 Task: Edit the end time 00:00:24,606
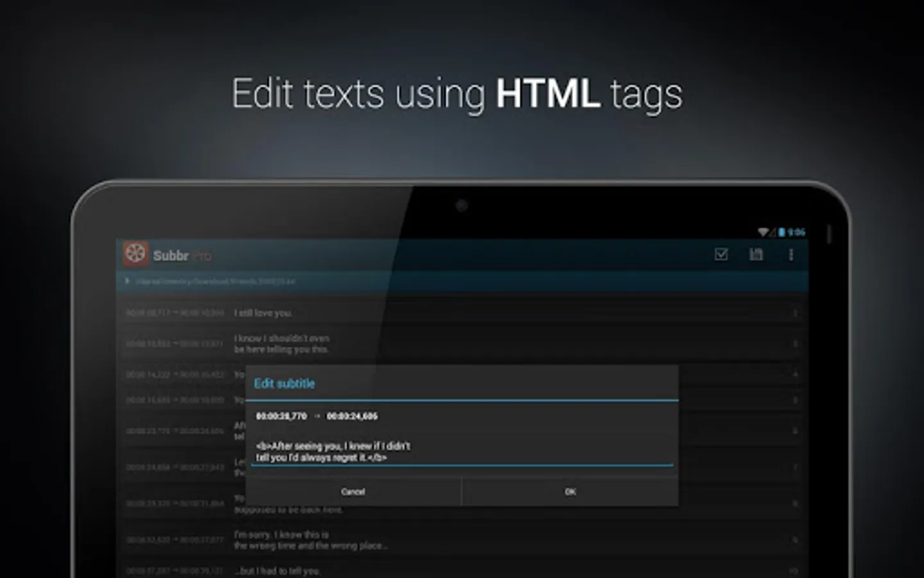click(x=352, y=416)
